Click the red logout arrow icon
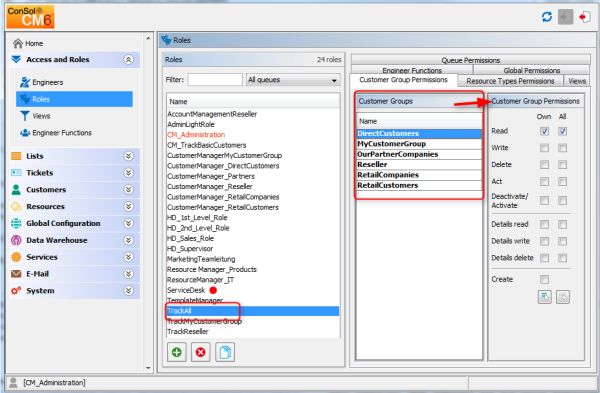The height and width of the screenshot is (393, 600). 584,17
